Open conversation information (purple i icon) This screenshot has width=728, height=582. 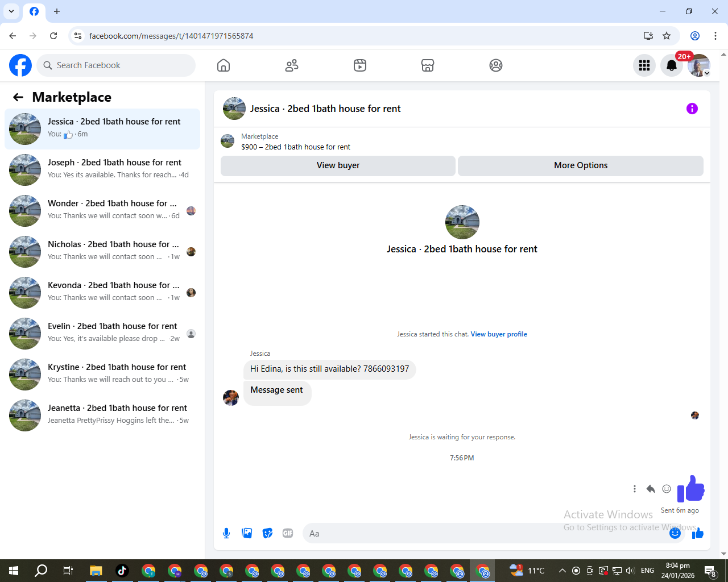click(692, 109)
